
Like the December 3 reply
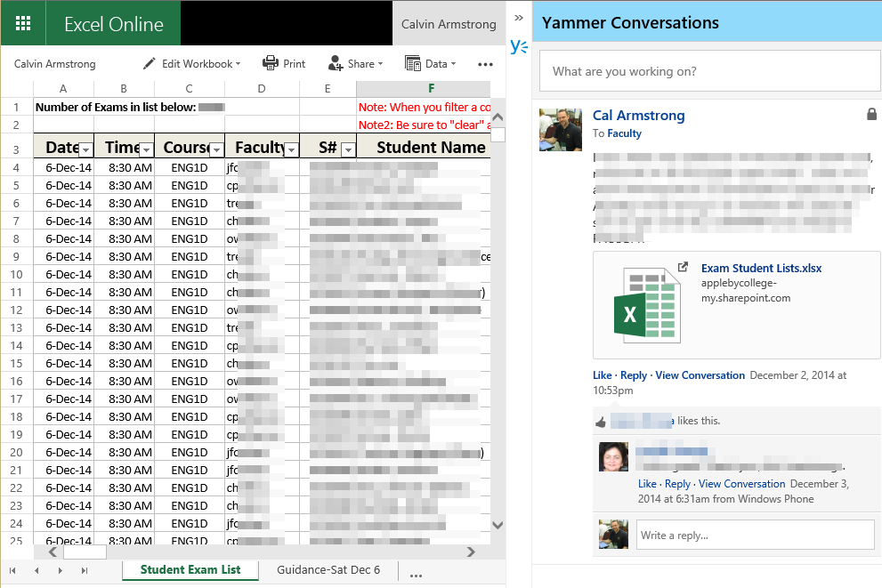(x=647, y=483)
